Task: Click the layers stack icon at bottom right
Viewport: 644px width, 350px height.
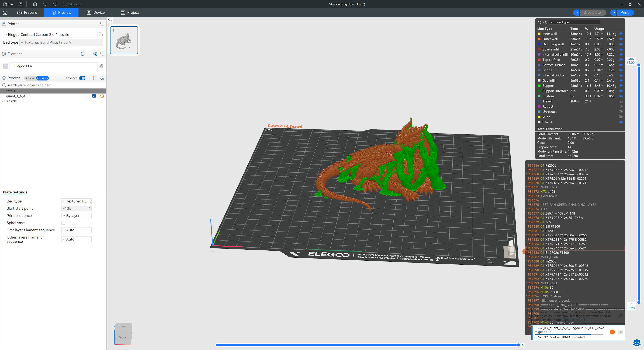Action: click(x=637, y=343)
